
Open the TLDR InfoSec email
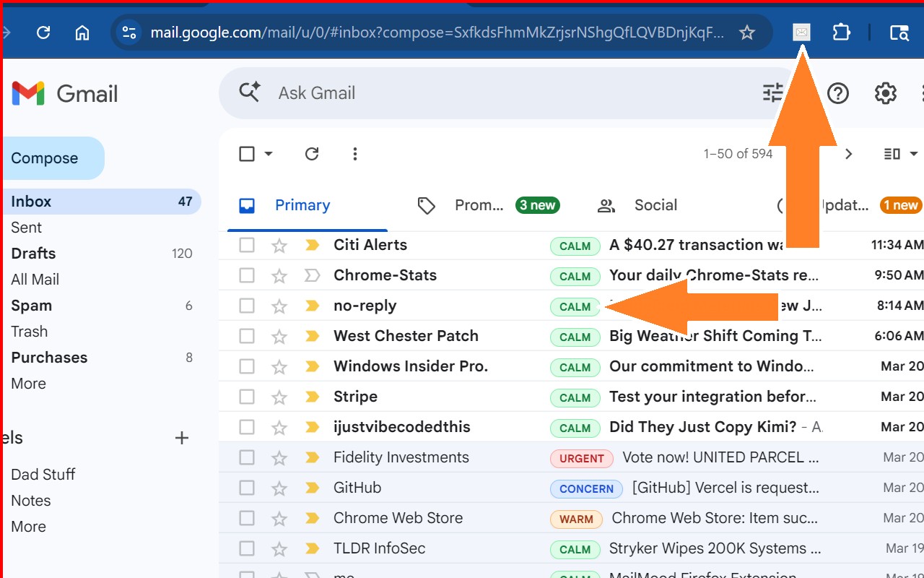coord(570,548)
